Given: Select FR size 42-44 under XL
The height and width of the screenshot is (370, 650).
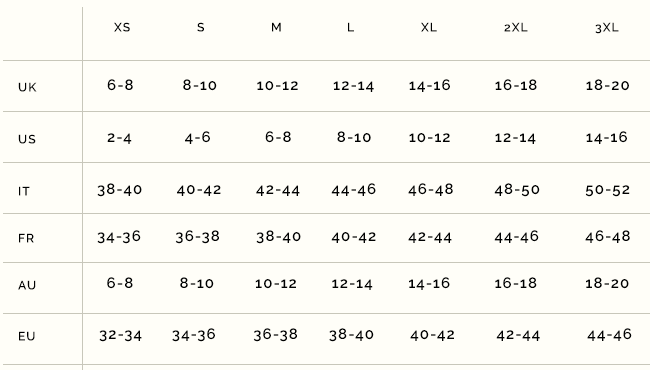Looking at the screenshot, I should pyautogui.click(x=430, y=237).
